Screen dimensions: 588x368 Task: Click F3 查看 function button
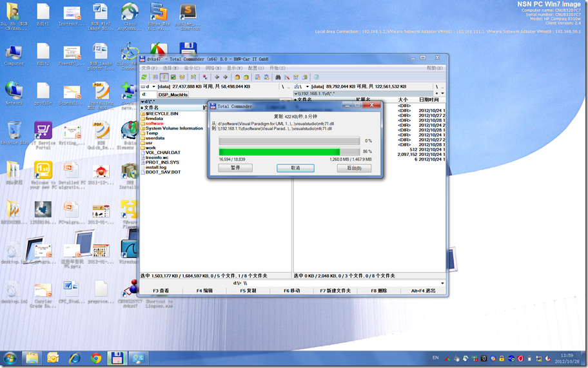tap(161, 291)
